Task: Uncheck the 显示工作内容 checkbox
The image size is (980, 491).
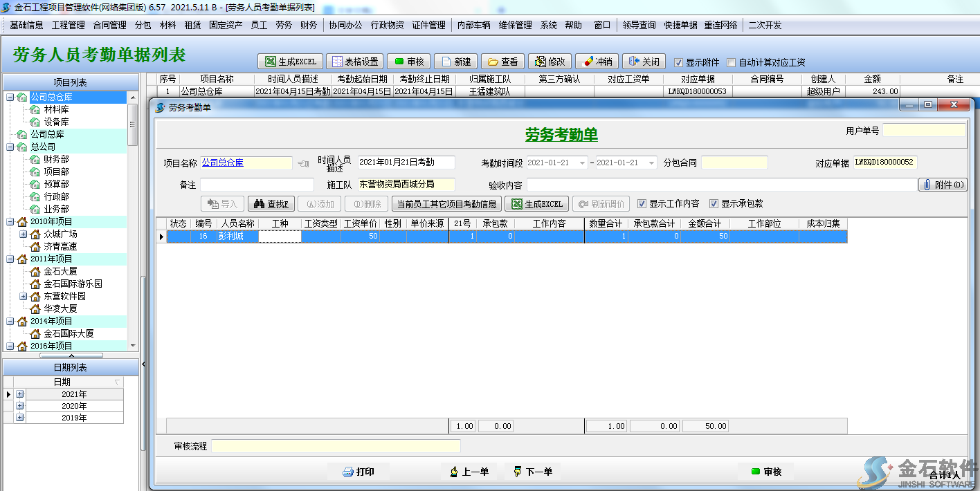Action: (642, 204)
